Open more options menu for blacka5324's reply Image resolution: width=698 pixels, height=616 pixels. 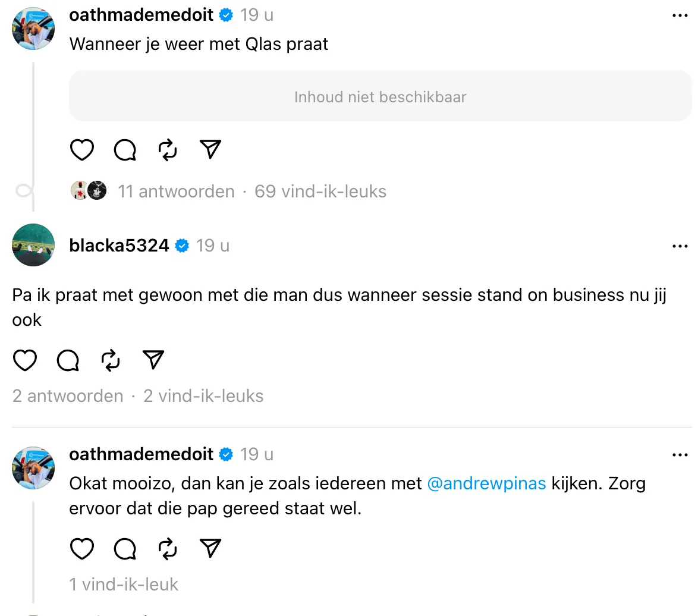[680, 246]
